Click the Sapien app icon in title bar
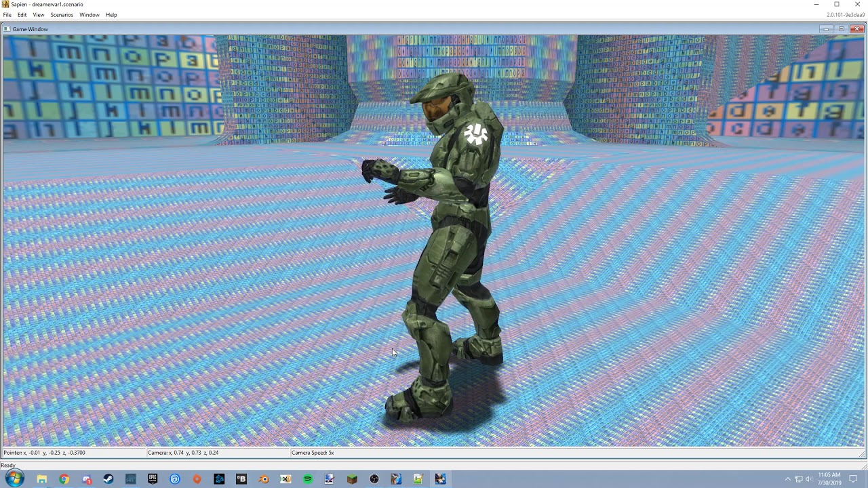This screenshot has height=488, width=868. click(x=5, y=4)
